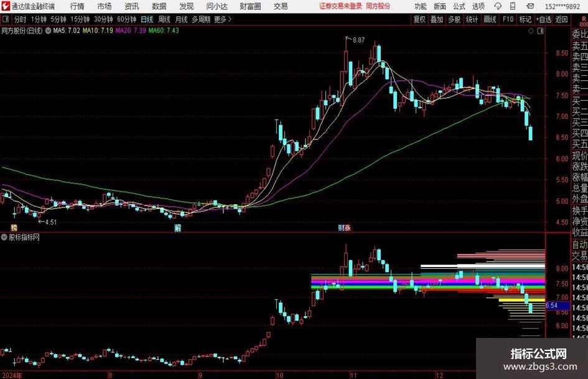This screenshot has height=379, width=588.
Task: Click the MA20: 7.39 label
Action: click(x=131, y=30)
